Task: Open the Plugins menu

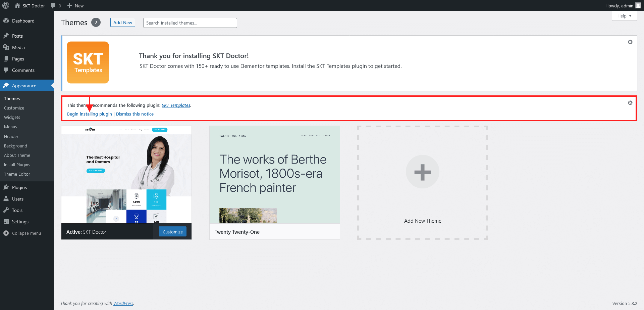Action: (x=27, y=187)
